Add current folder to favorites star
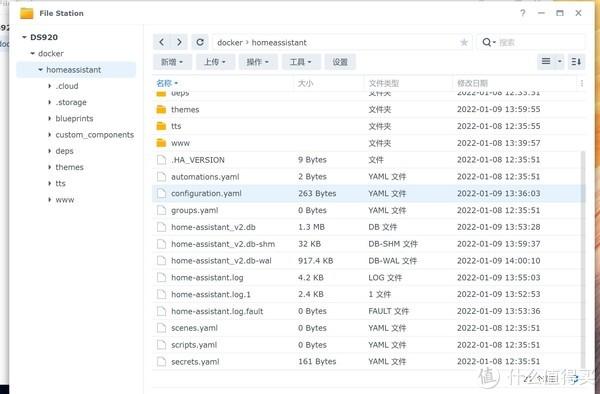 (464, 42)
